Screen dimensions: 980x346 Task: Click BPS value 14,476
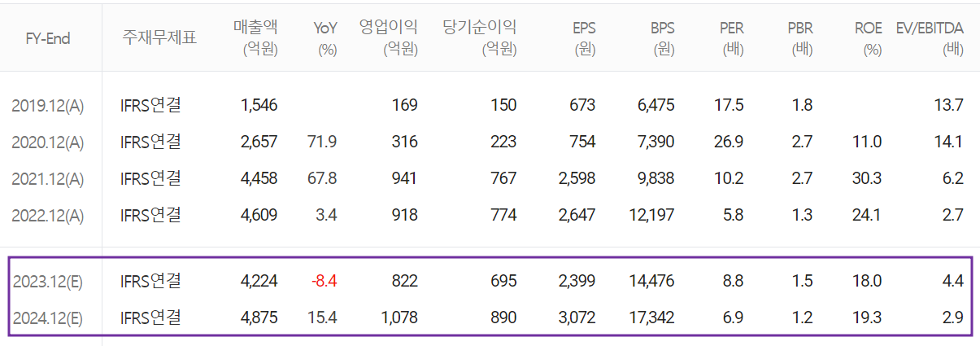(x=651, y=282)
